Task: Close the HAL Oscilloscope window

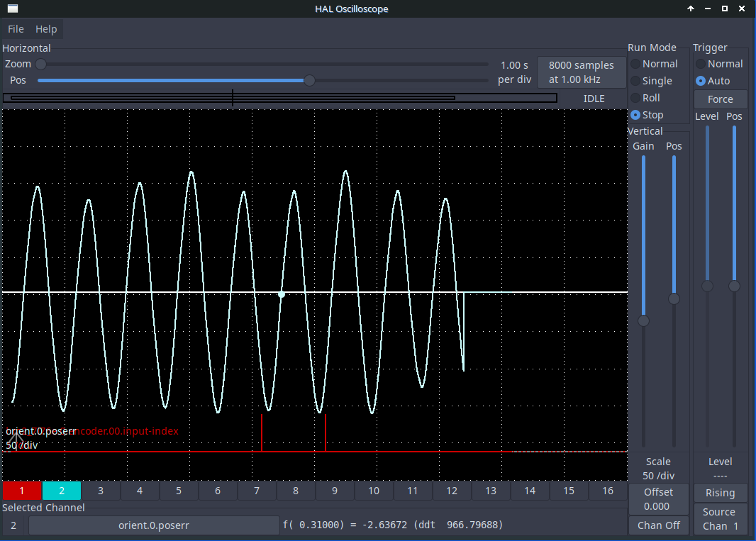Action: click(742, 9)
